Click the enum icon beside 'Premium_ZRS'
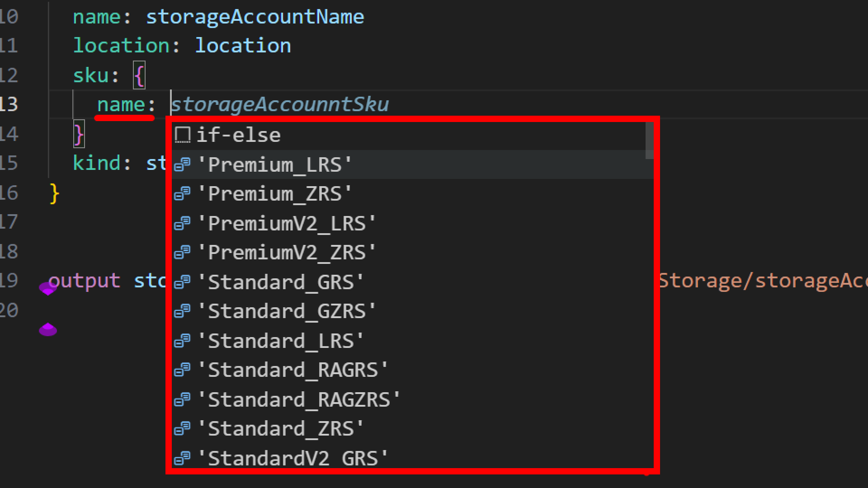Screen dimensions: 868x488 click(x=182, y=194)
